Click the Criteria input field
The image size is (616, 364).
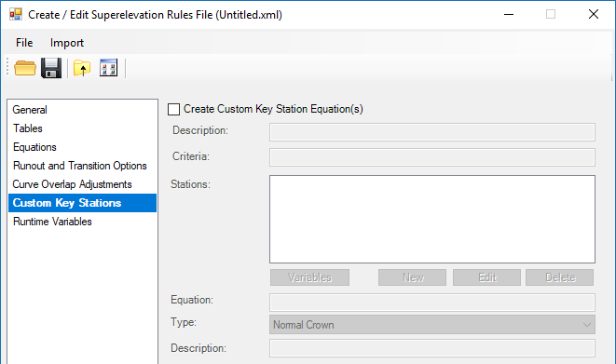pyautogui.click(x=432, y=157)
